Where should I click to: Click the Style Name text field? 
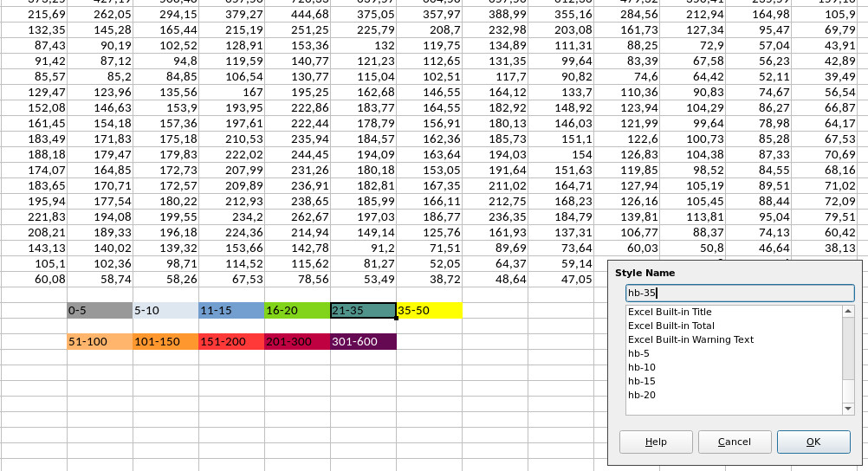coord(739,293)
